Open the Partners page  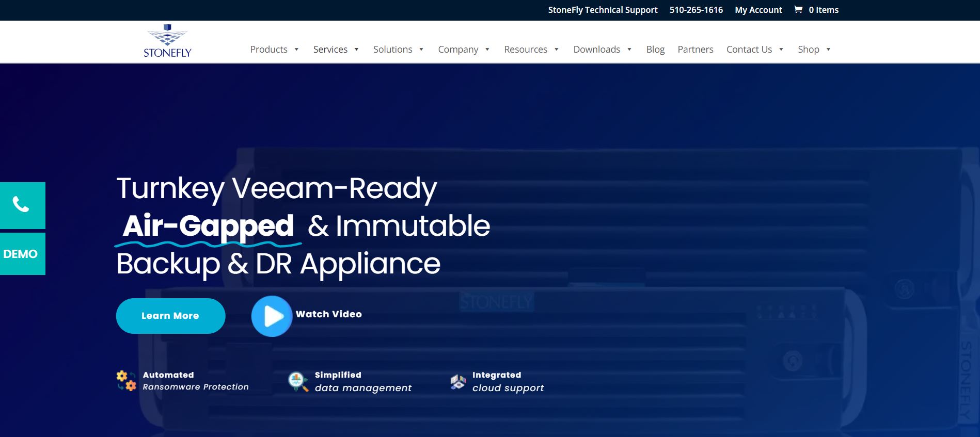click(695, 50)
